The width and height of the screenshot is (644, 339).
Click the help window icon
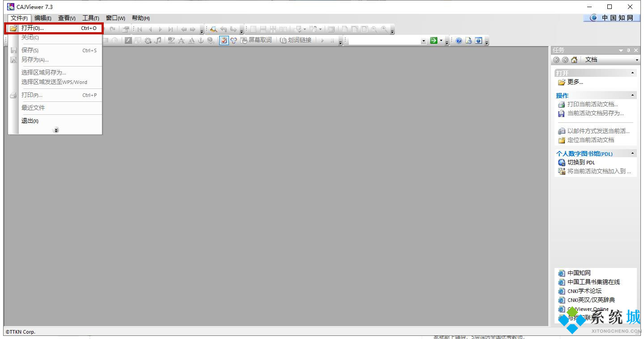(479, 41)
